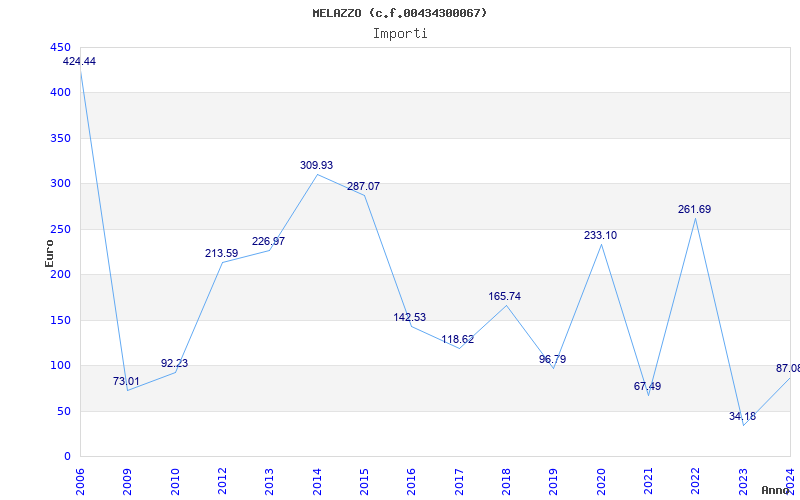Viewport: 800px width, 500px height.
Task: Click the Anno x-axis title
Action: (x=774, y=490)
